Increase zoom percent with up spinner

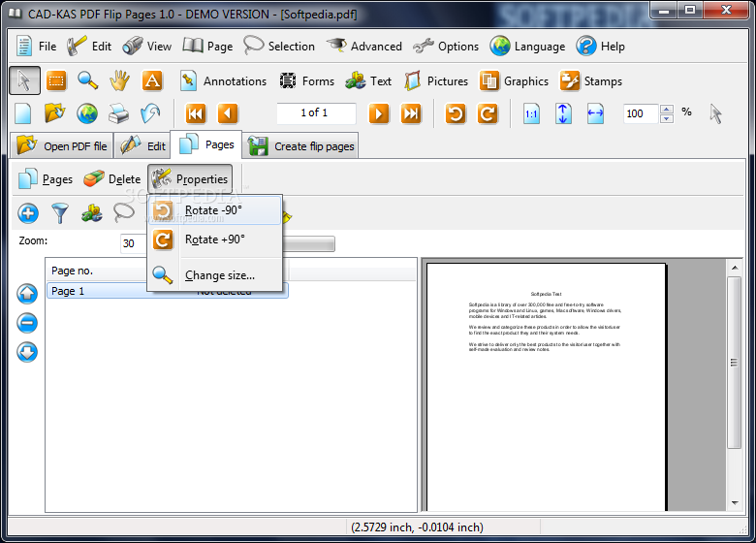coord(667,110)
